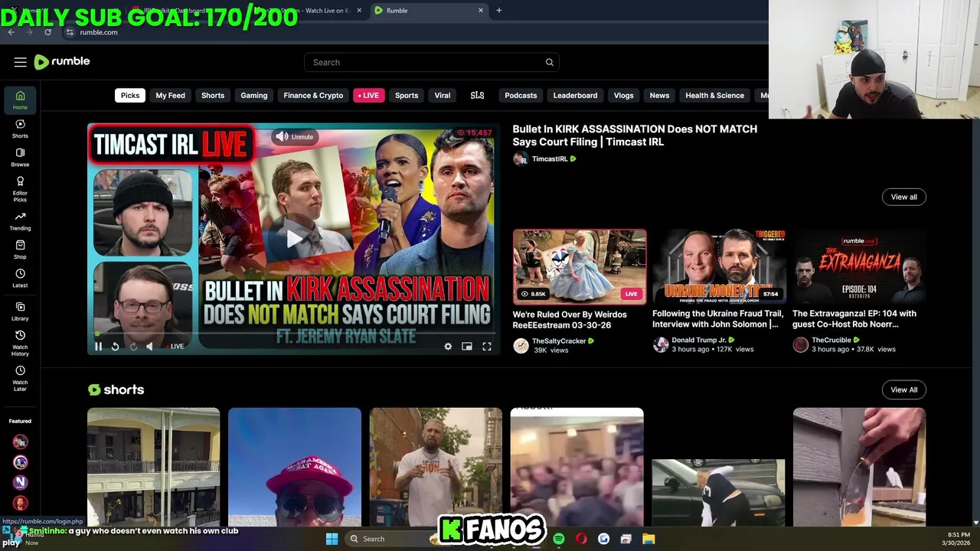Select the red LIVE category tab
980x551 pixels.
368,95
